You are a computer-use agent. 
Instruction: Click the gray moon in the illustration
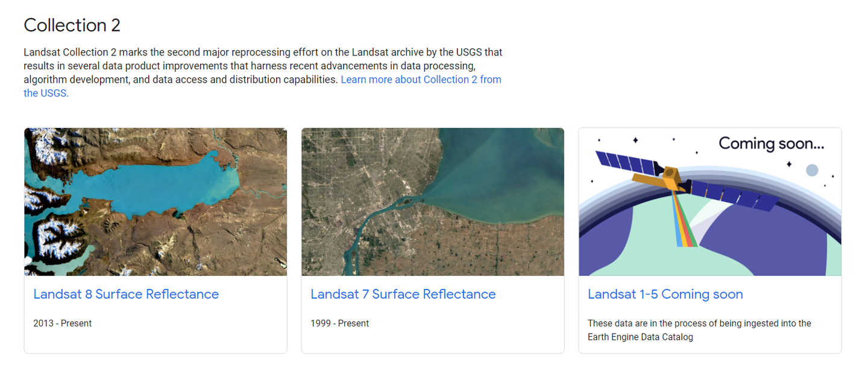pyautogui.click(x=812, y=170)
